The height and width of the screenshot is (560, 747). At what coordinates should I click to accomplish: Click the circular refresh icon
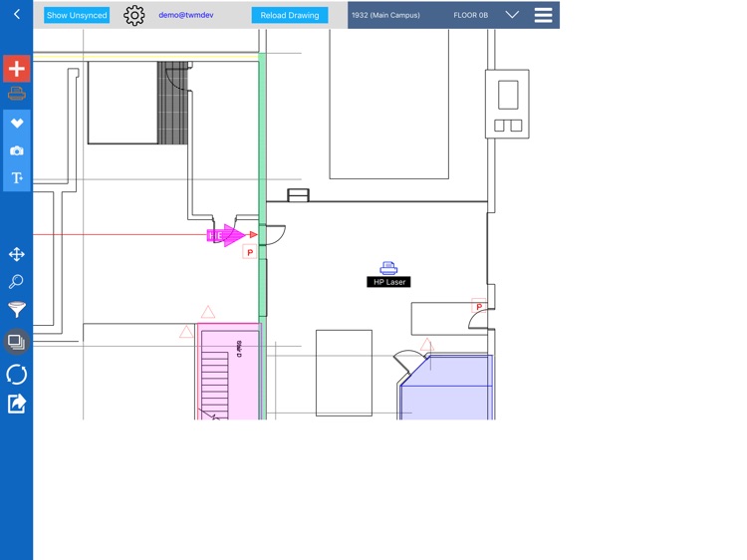coord(17,374)
